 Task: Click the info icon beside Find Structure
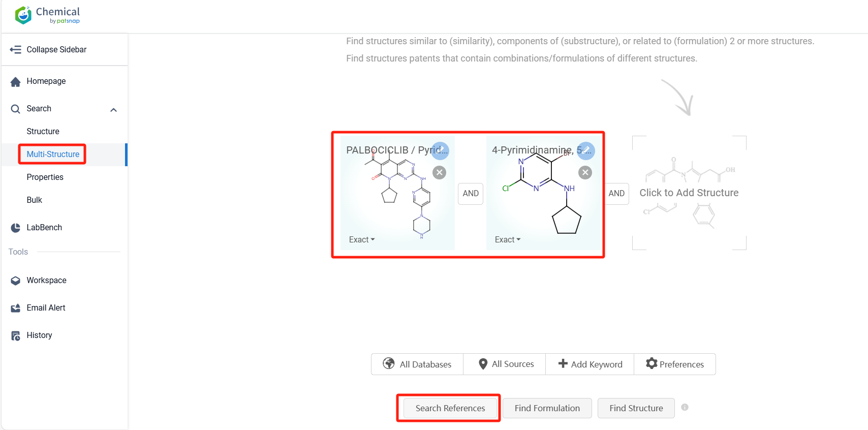[685, 407]
